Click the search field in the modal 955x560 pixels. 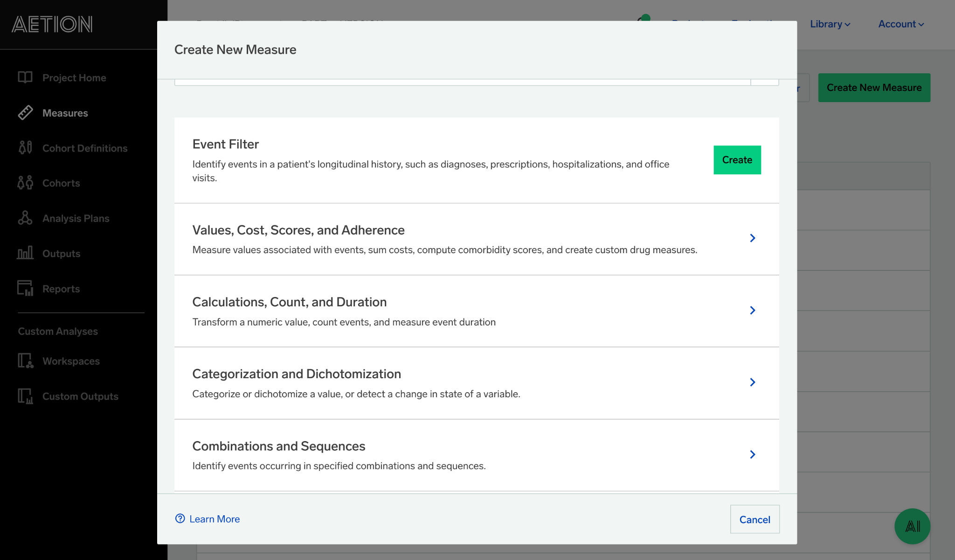[462, 82]
